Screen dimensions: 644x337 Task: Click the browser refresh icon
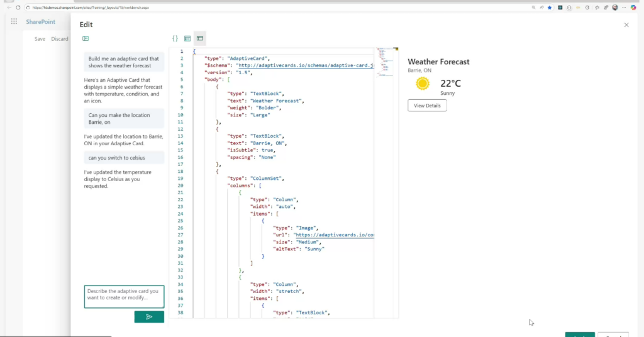coord(18,8)
